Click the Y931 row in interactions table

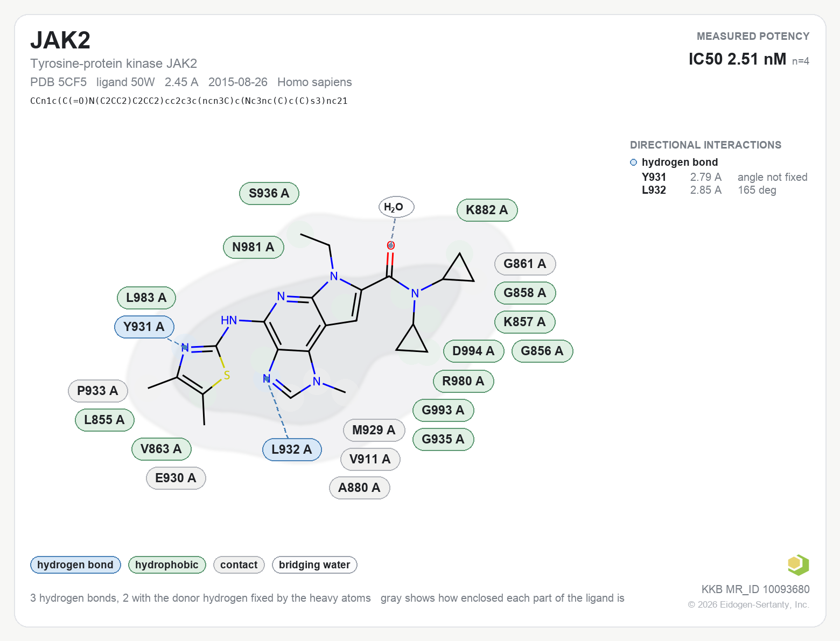click(725, 177)
